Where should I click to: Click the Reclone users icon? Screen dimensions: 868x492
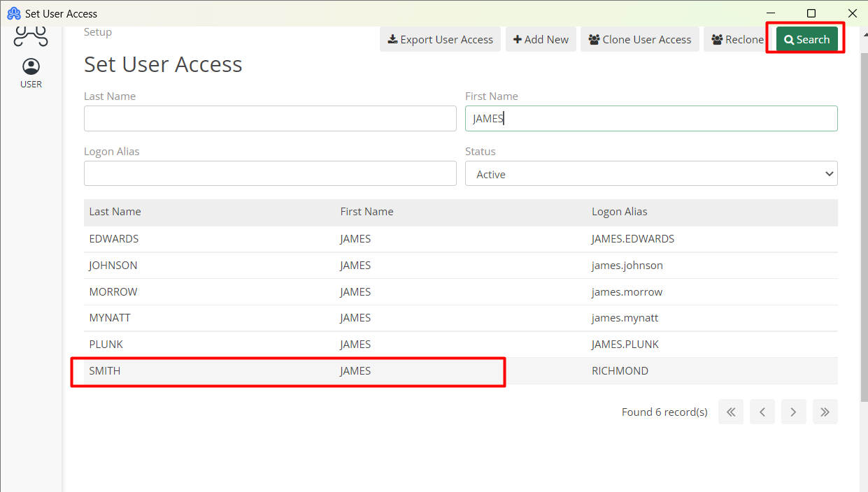point(715,39)
